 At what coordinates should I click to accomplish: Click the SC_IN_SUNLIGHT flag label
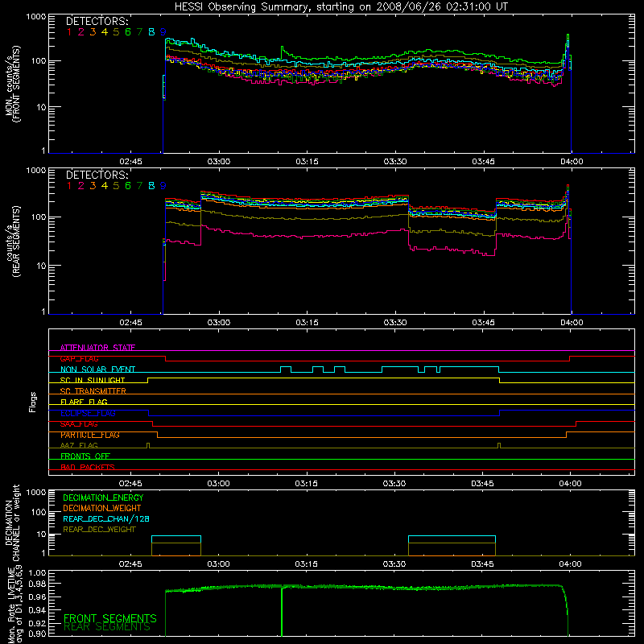click(93, 380)
